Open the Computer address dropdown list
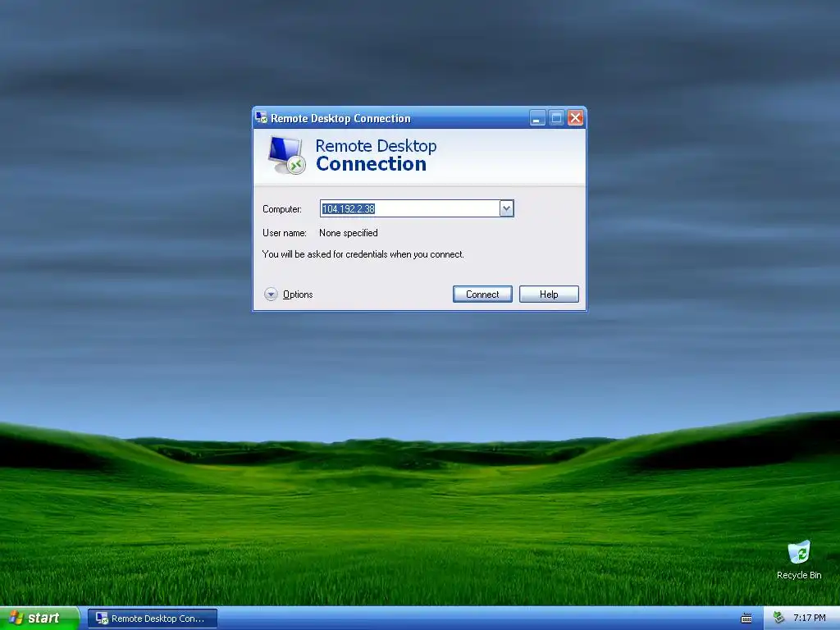Viewport: 840px width, 630px height. point(506,208)
